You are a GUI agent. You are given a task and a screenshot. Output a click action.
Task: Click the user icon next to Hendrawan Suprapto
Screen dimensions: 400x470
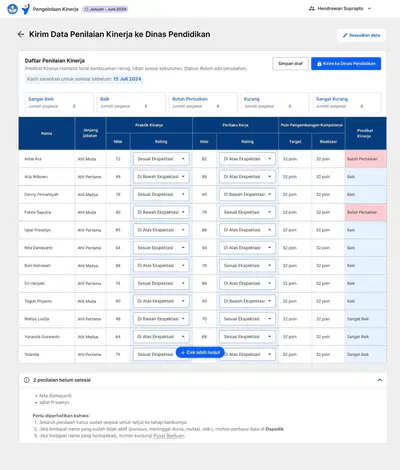(x=312, y=8)
